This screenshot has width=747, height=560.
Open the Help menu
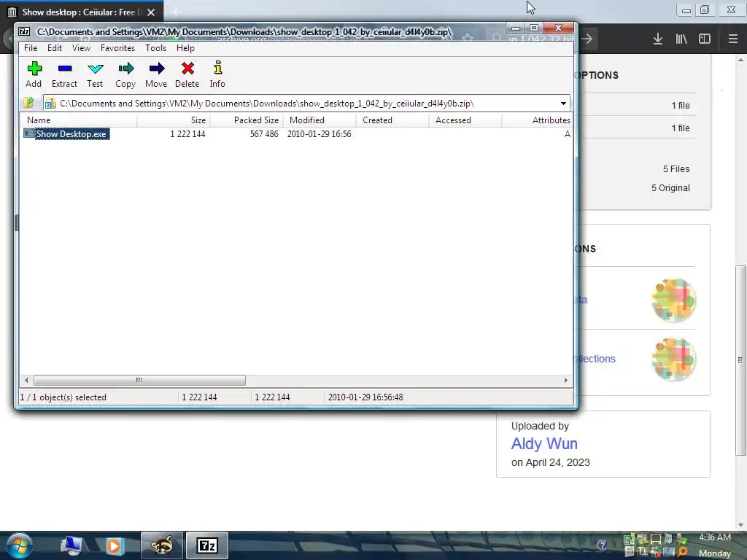pyautogui.click(x=185, y=48)
